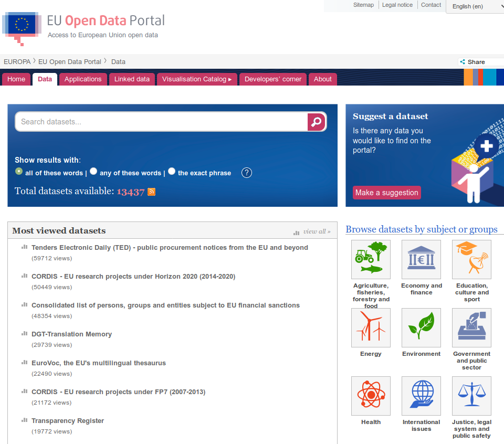
Task: Click the plus icon in Suggest a dataset
Action: coord(486,146)
